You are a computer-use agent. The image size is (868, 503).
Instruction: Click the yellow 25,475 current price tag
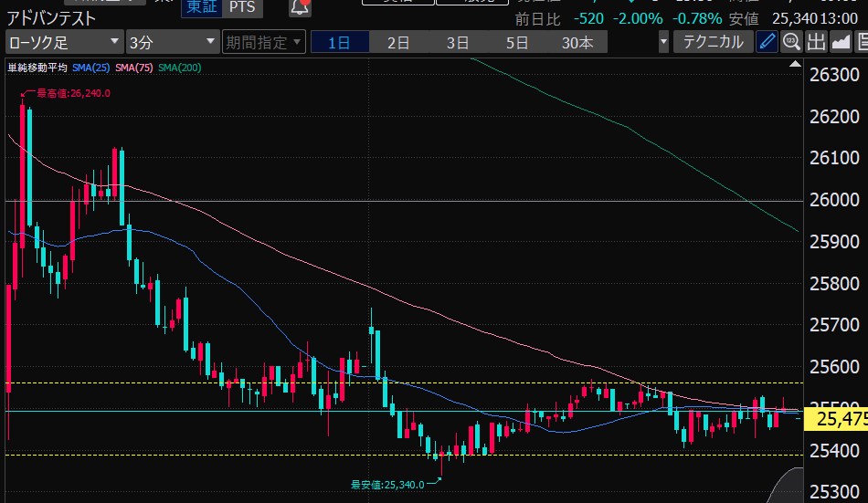838,419
